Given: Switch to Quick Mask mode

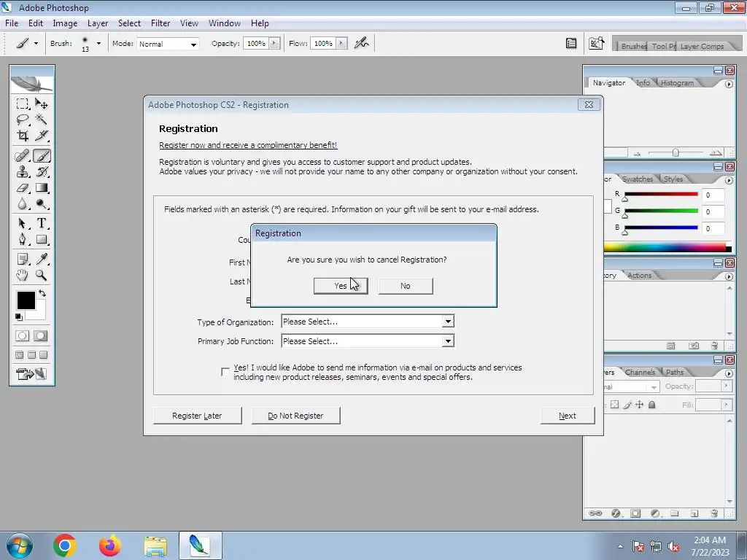Looking at the screenshot, I should 41,336.
